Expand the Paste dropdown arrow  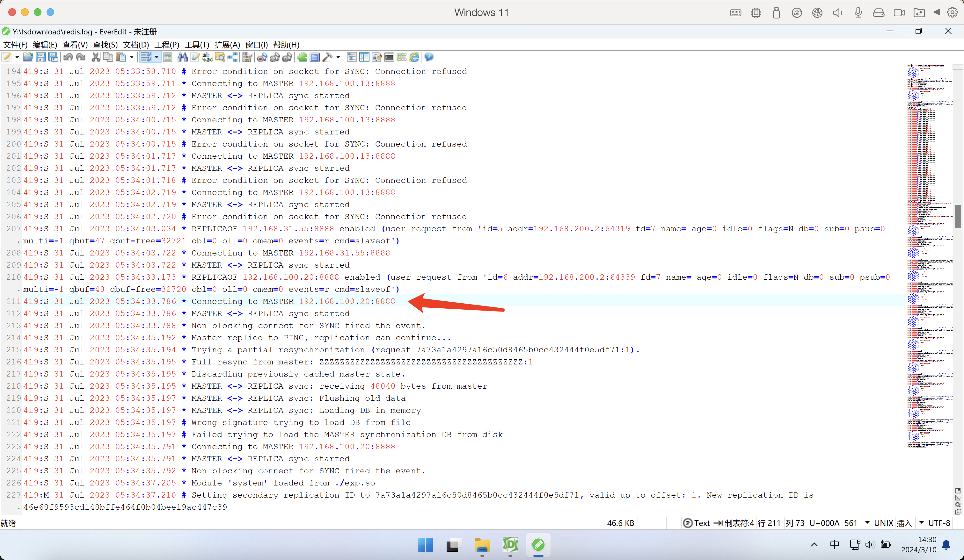coord(132,57)
